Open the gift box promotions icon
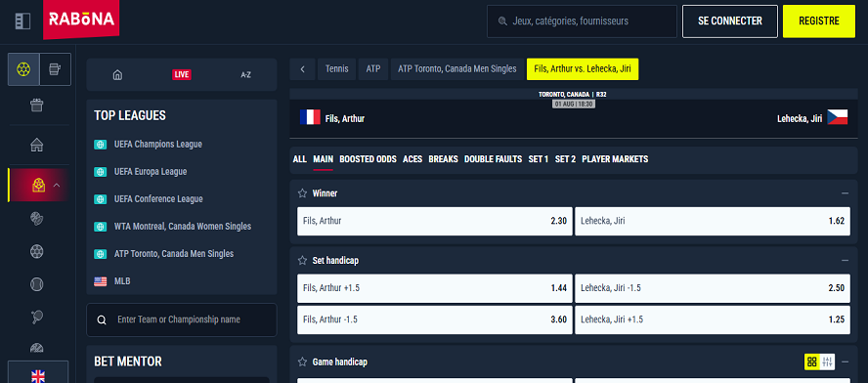Viewport: 868px width, 383px height. point(36,105)
